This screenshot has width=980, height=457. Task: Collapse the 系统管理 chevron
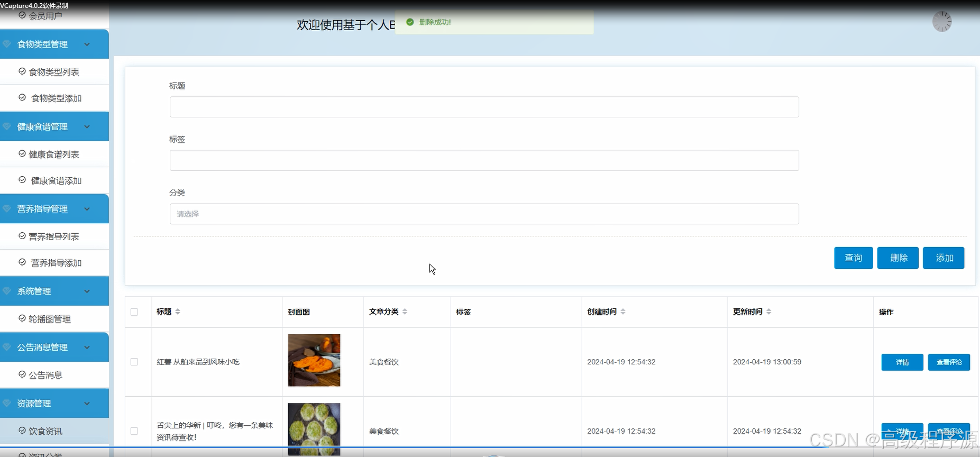(x=87, y=291)
